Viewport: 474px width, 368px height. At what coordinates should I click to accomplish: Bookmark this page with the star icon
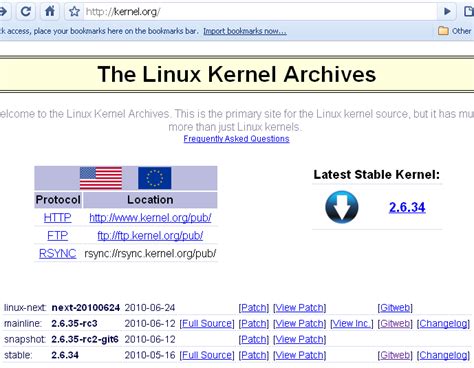click(74, 12)
